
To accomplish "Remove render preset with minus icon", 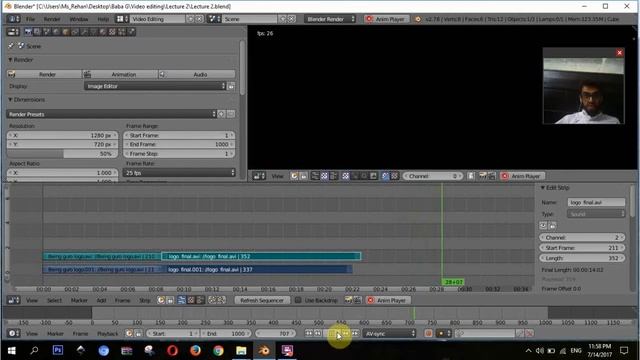I will 231,114.
